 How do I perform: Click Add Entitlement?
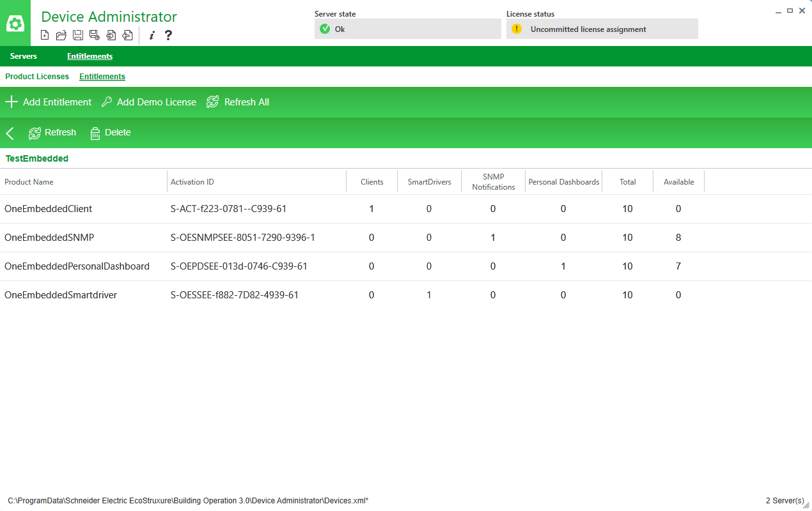point(49,102)
